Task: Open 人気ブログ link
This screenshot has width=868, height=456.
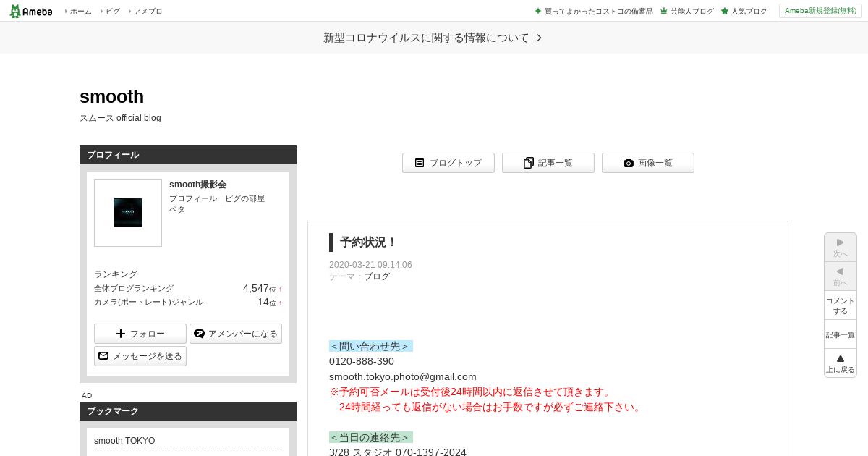Action: [x=749, y=12]
